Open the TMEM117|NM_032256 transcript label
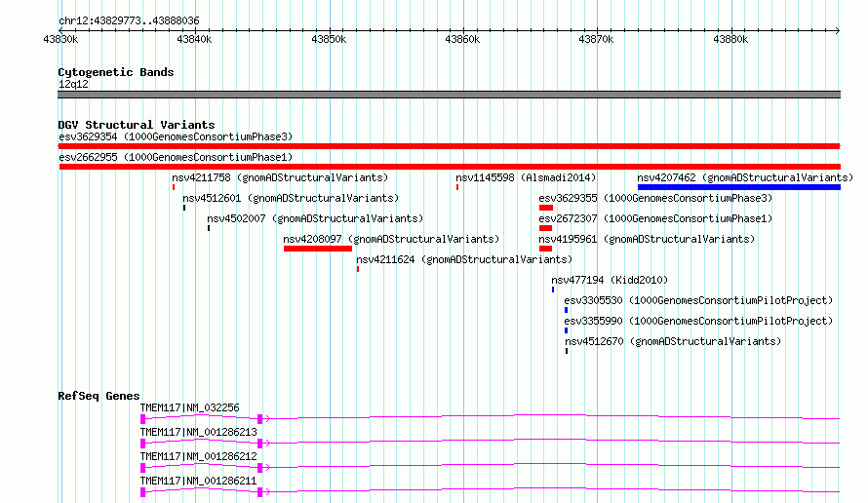The image size is (868, 503). click(189, 407)
